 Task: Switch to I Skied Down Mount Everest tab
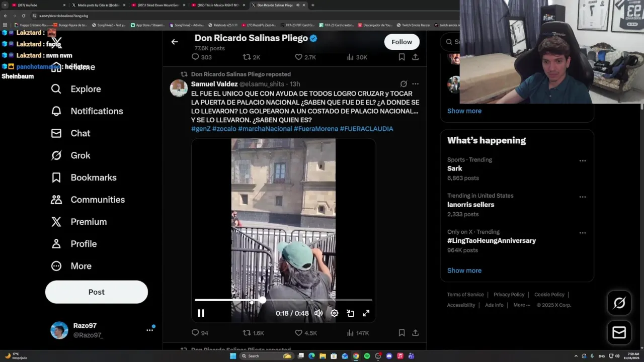[x=158, y=5]
